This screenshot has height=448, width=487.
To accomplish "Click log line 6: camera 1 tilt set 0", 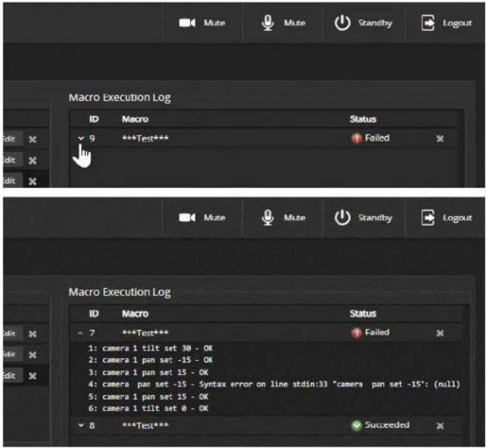I will [x=149, y=409].
